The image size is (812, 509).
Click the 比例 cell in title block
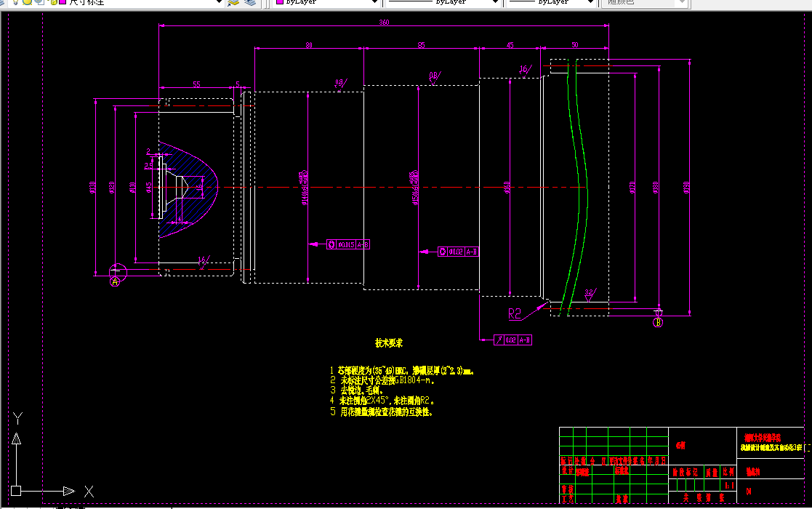[728, 472]
